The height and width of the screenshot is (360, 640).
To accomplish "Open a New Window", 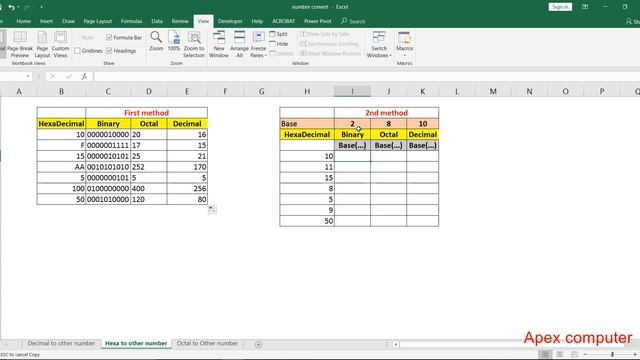I will point(219,44).
